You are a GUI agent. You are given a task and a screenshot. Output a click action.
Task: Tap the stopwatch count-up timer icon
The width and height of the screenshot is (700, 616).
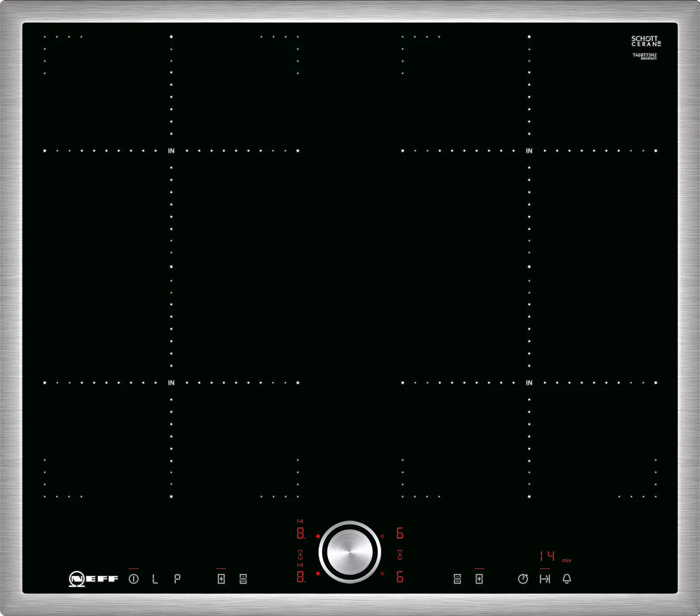pyautogui.click(x=523, y=579)
